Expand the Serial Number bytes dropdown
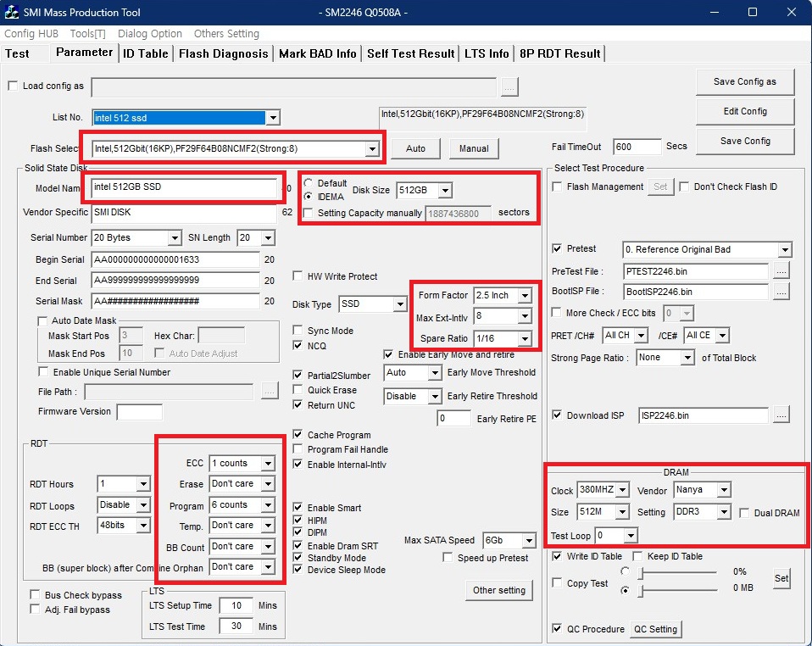Screen dimensions: 812x646 click(x=175, y=237)
